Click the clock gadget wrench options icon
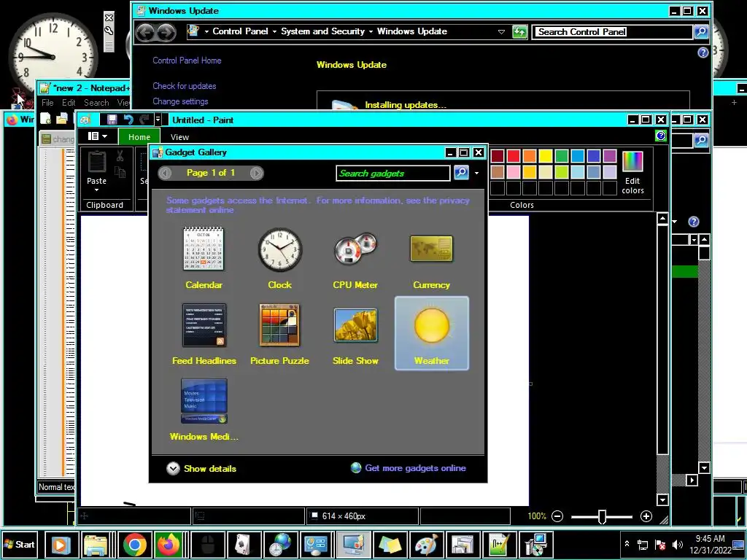 coord(109,31)
